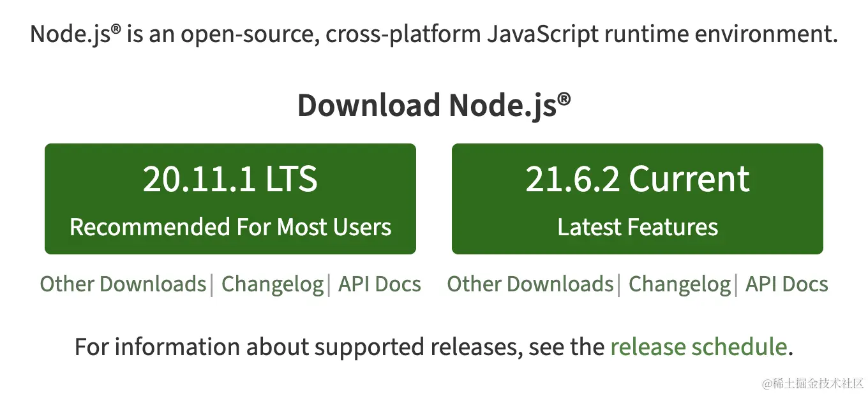Download Node.js 20.11.1 LTS
The image size is (868, 394).
coord(230,199)
